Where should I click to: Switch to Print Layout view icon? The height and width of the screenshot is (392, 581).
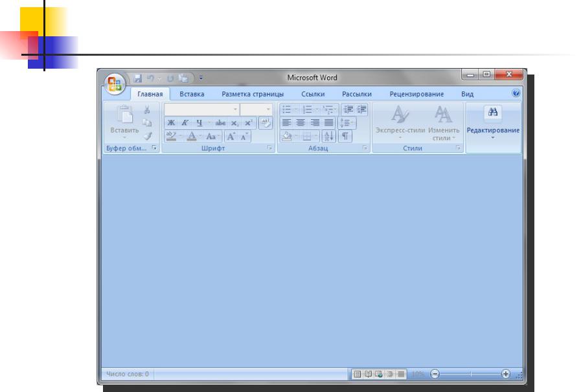pos(357,374)
